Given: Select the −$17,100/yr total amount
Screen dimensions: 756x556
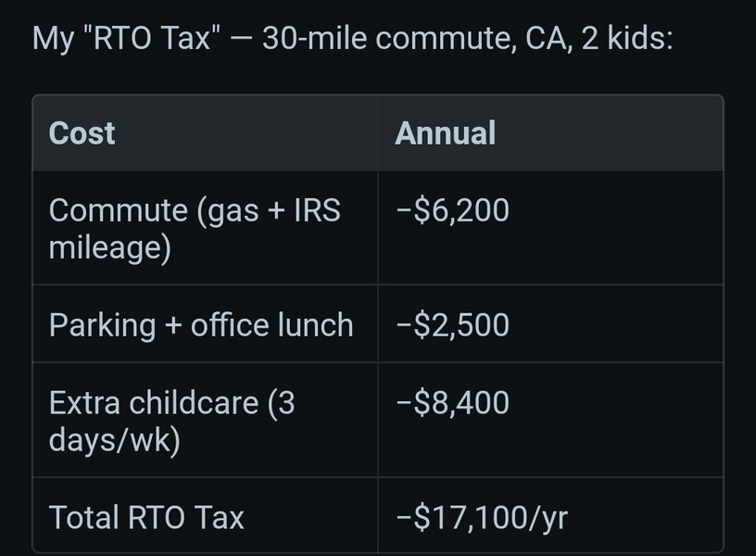Looking at the screenshot, I should (x=481, y=517).
